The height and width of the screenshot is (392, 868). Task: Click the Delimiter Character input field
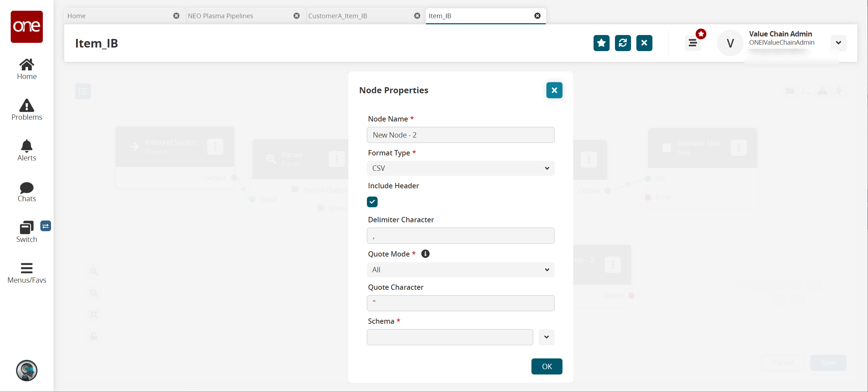[x=460, y=235]
